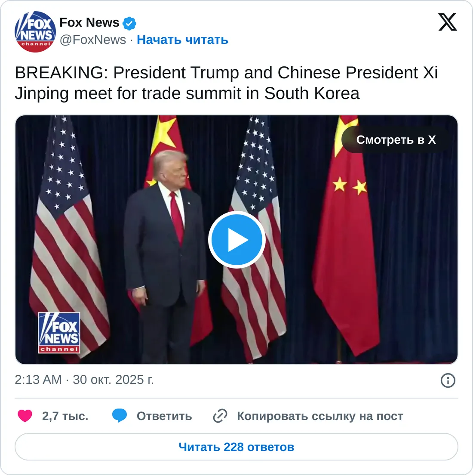Click the chain link copy icon
Viewport: 473px width, 476px height.
(x=220, y=416)
